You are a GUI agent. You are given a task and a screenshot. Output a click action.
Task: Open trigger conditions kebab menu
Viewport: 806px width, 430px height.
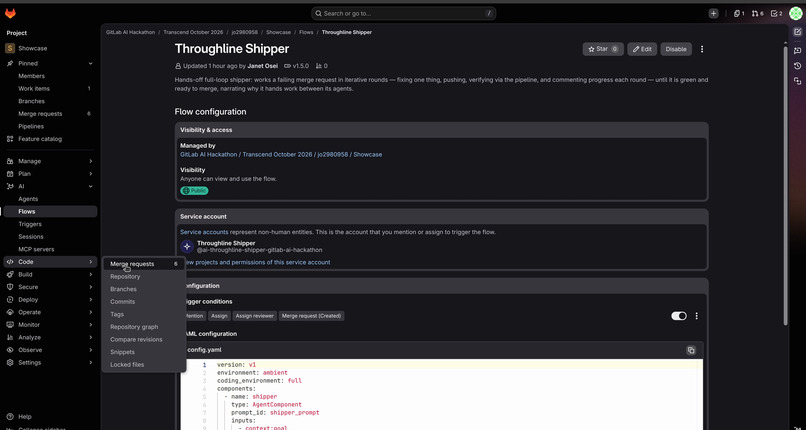click(x=697, y=316)
